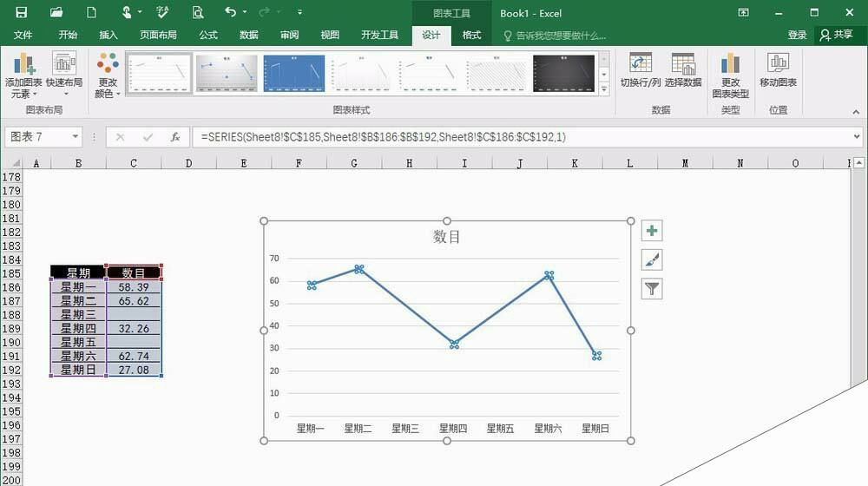Collapse the ribbon with the arrow
Image resolution: width=868 pixels, height=486 pixels.
pos(856,112)
